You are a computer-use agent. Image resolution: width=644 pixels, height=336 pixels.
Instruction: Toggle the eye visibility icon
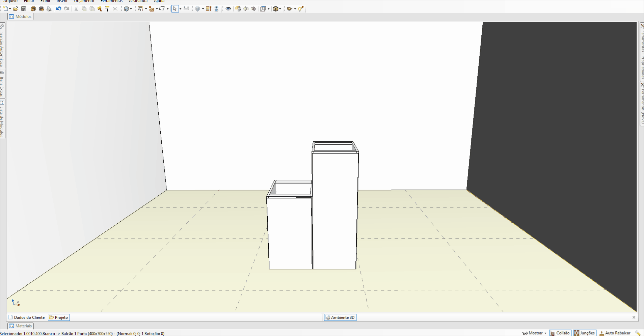228,9
